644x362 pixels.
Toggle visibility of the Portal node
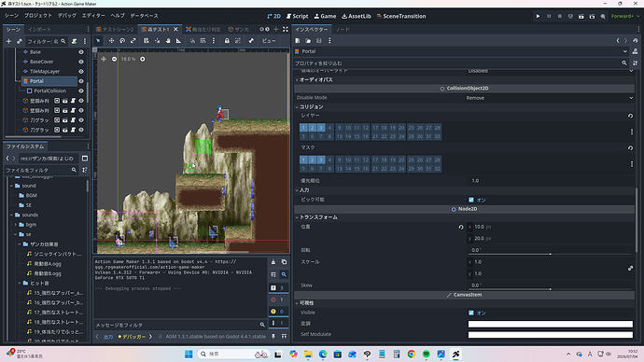pos(81,81)
